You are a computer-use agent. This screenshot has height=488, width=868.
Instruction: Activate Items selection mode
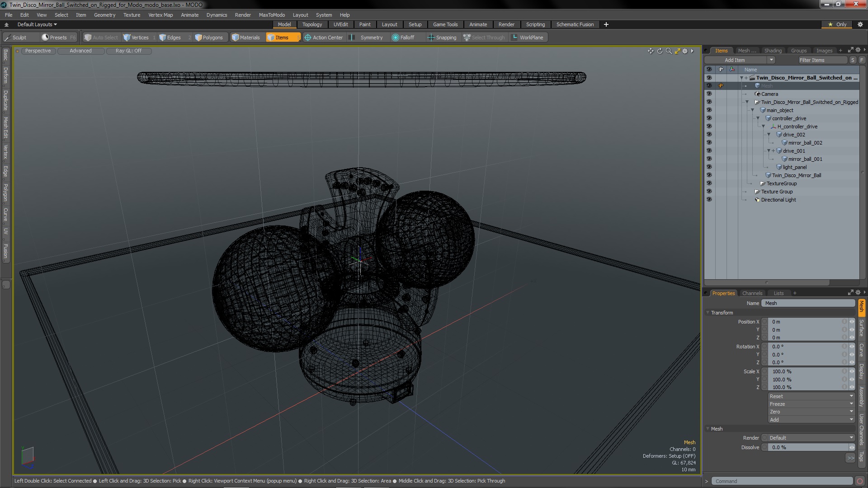(x=283, y=38)
